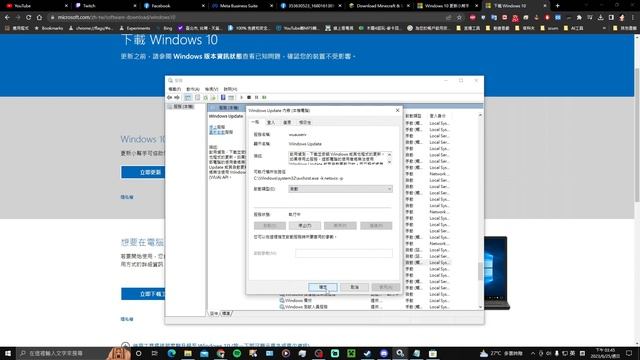Click the Services list scroll down arrow
The image size is (640, 360).
pos(480,307)
